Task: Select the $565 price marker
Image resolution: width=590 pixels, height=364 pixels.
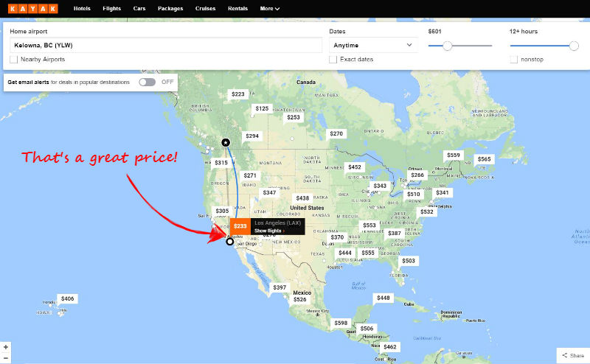Action: click(485, 159)
